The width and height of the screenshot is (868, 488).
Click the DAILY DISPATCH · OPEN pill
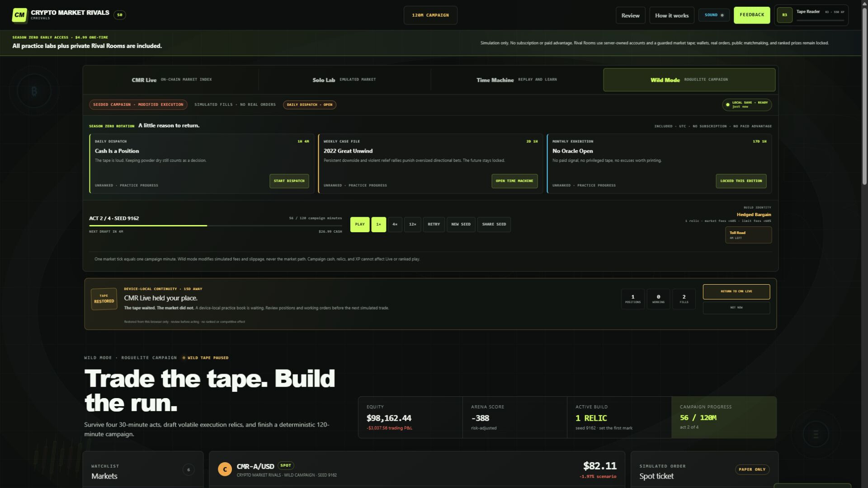(309, 105)
